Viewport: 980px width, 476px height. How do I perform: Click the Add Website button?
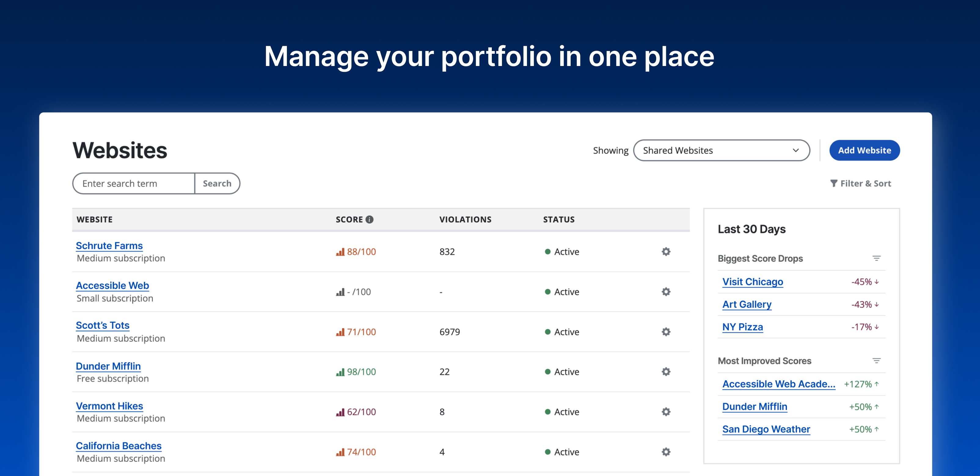click(864, 150)
